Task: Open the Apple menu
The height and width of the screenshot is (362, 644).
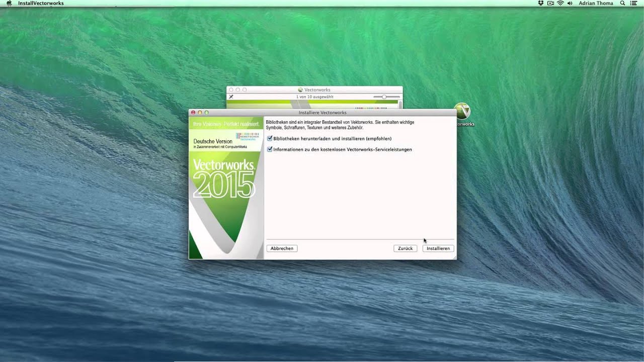Action: point(9,3)
